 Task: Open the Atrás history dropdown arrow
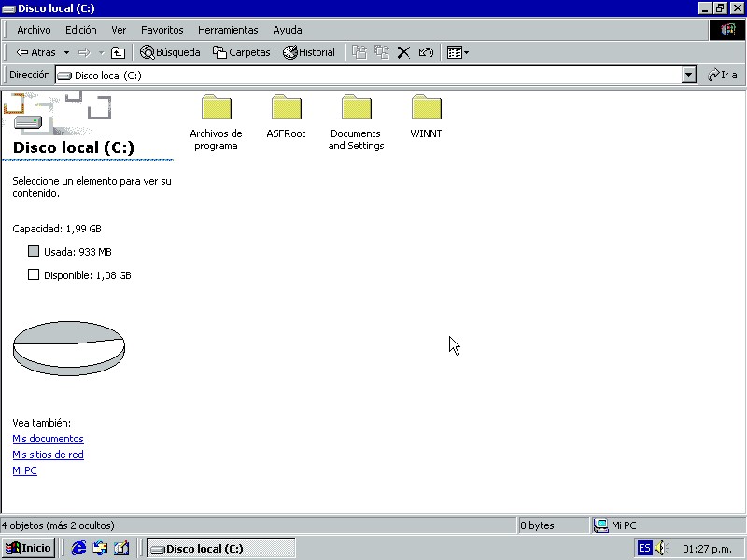pyautogui.click(x=66, y=52)
